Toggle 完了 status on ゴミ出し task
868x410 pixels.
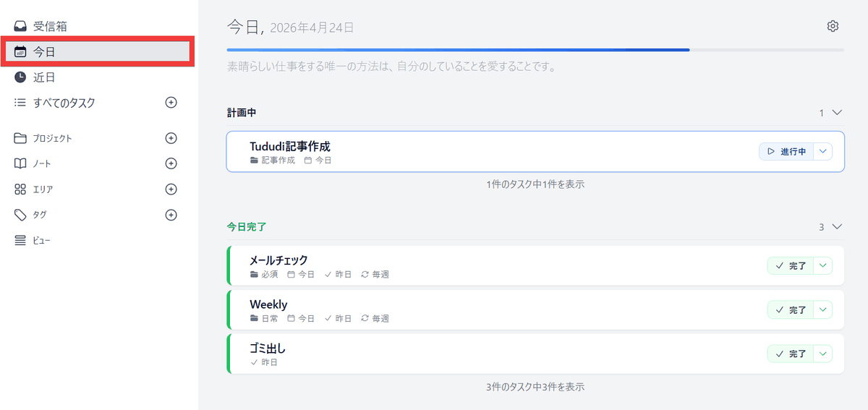[x=791, y=354]
